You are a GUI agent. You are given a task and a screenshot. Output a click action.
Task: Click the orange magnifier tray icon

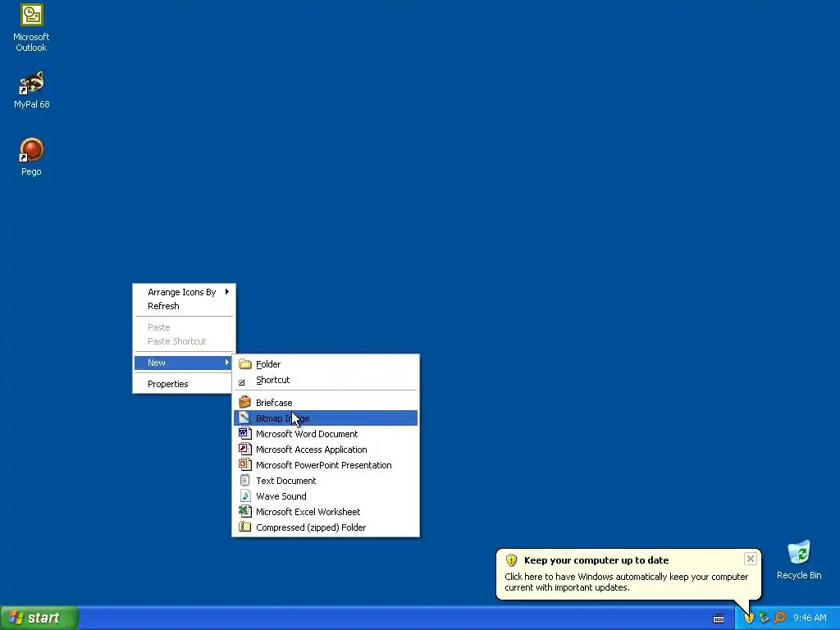tap(779, 619)
